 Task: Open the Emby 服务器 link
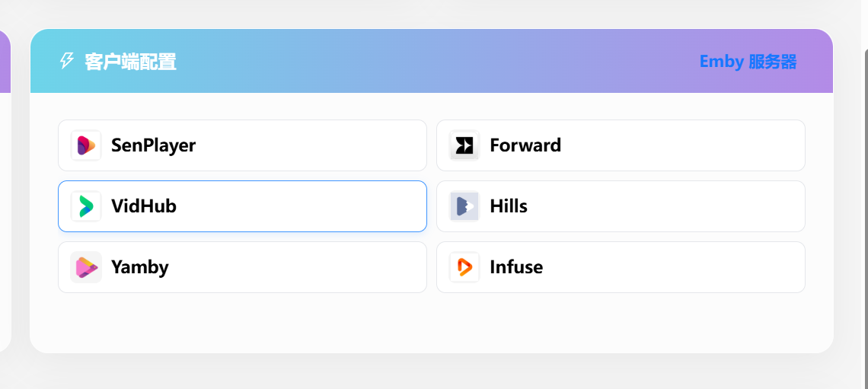point(748,62)
